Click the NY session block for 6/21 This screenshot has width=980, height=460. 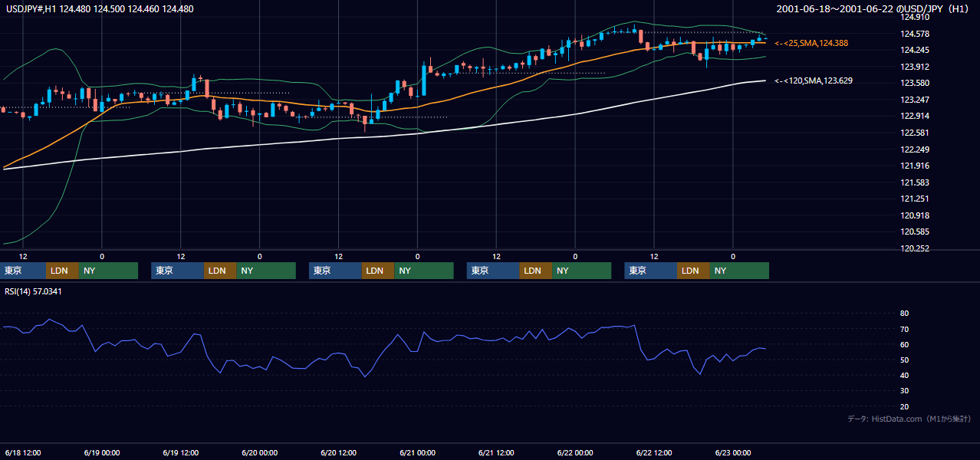click(581, 271)
